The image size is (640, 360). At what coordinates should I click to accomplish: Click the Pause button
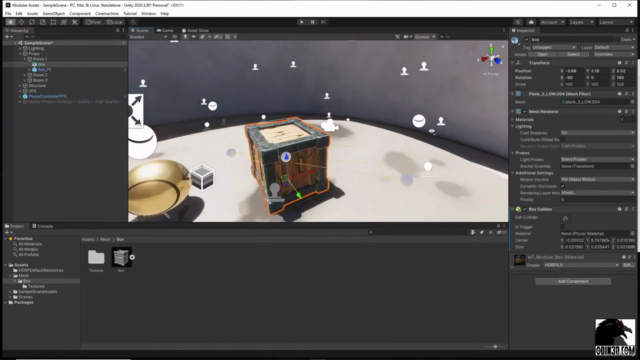[312, 22]
